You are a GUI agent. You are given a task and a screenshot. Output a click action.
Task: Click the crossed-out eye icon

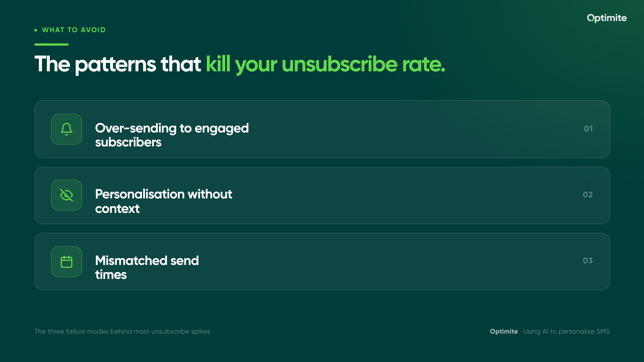tap(67, 195)
